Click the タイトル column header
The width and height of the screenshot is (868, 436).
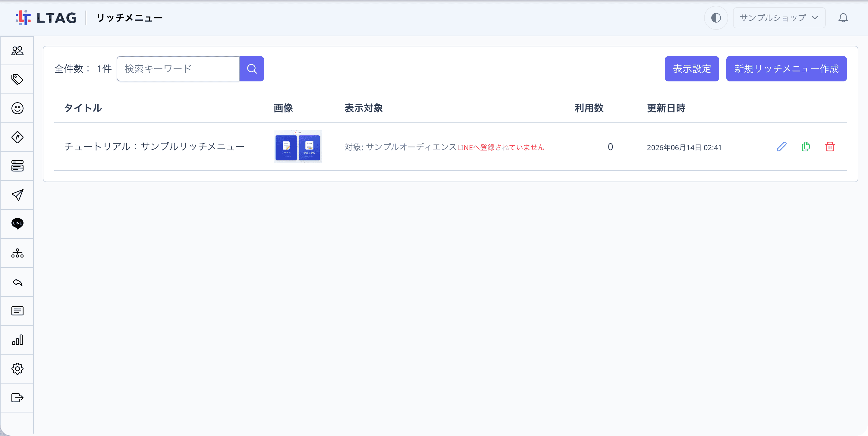coord(83,108)
